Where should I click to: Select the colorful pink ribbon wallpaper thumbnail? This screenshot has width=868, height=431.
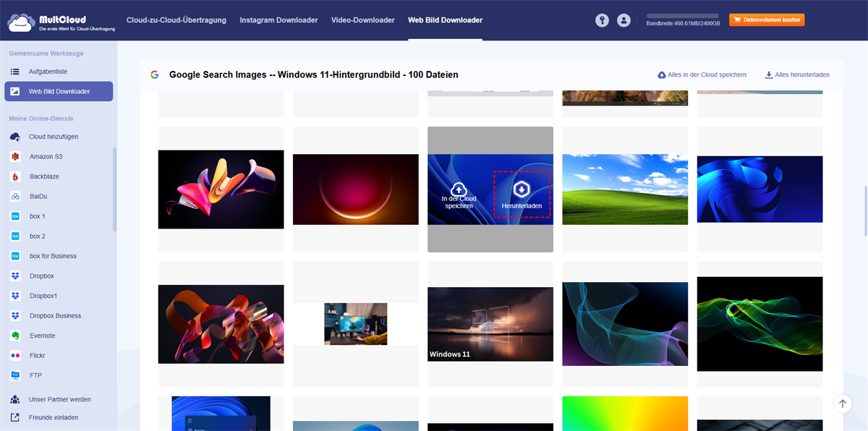(x=221, y=189)
